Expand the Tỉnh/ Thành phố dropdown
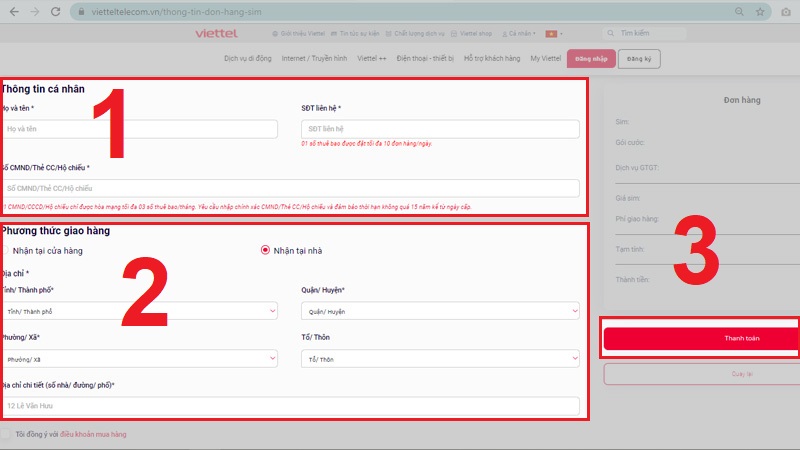This screenshot has width=800, height=450. 140,311
